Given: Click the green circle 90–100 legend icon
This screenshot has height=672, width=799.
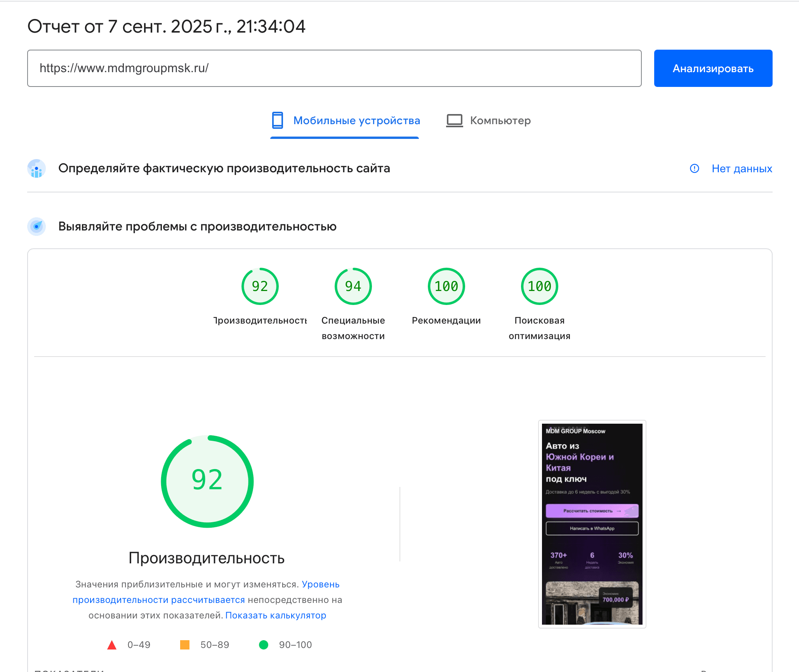Looking at the screenshot, I should [264, 645].
